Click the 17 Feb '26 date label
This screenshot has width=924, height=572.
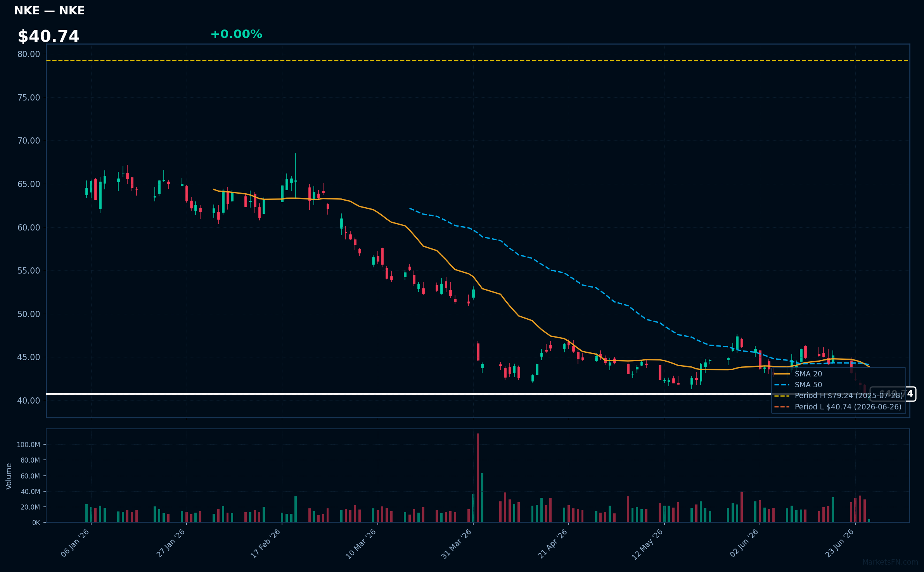point(266,543)
